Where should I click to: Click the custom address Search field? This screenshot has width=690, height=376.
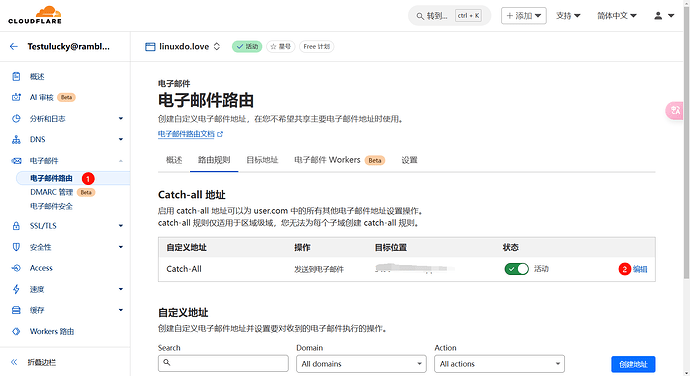click(x=223, y=363)
